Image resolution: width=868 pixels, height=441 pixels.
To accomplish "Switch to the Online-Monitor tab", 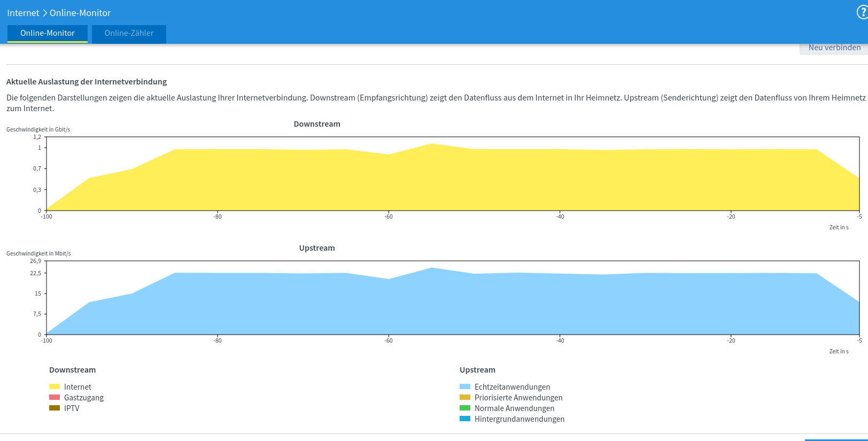I will (48, 33).
